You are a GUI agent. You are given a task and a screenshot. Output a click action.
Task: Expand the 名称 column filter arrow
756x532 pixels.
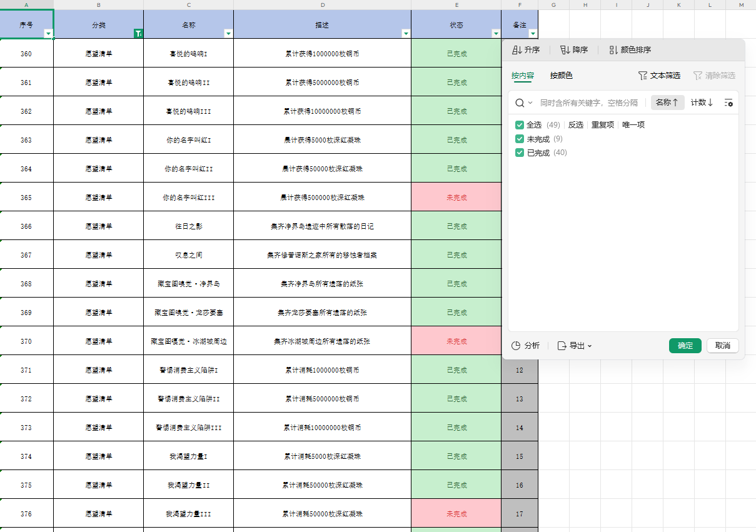228,33
